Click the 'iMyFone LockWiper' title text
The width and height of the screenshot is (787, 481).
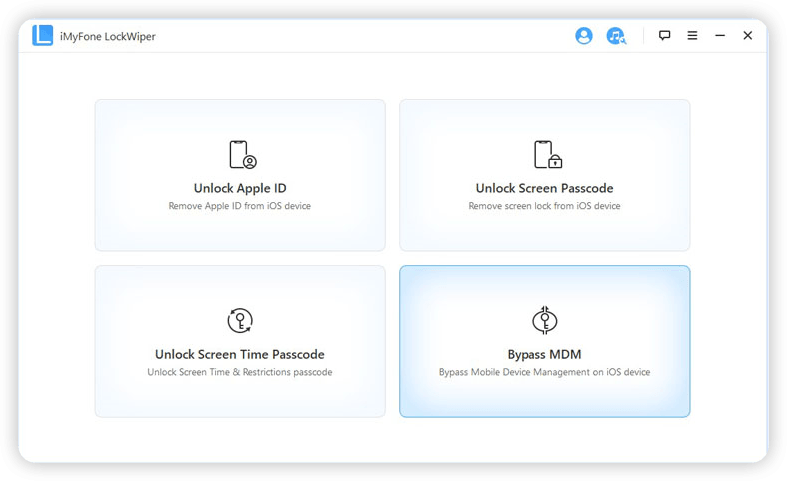[108, 37]
